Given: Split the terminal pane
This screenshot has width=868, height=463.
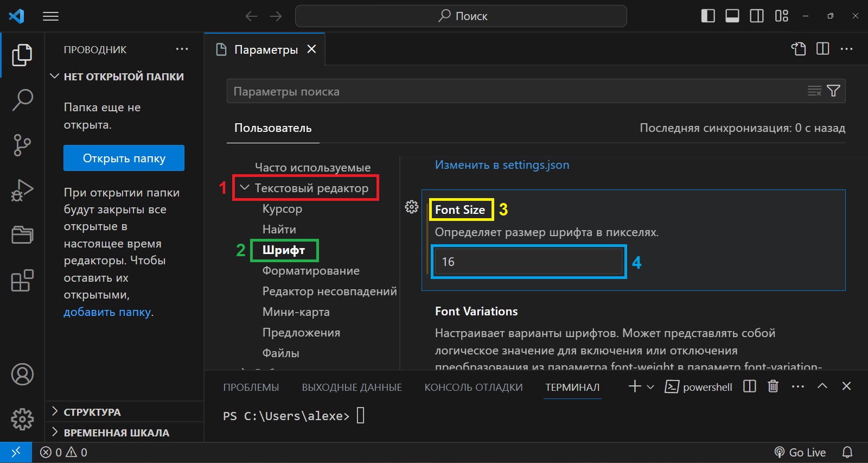Looking at the screenshot, I should (750, 386).
